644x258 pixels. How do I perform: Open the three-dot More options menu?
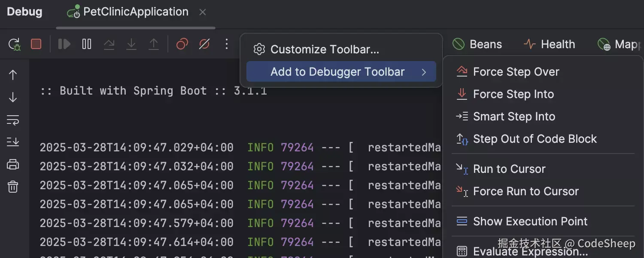pyautogui.click(x=227, y=44)
